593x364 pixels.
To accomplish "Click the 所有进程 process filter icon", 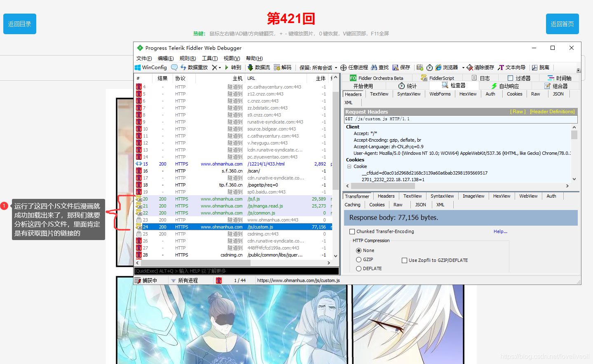I will tap(173, 280).
